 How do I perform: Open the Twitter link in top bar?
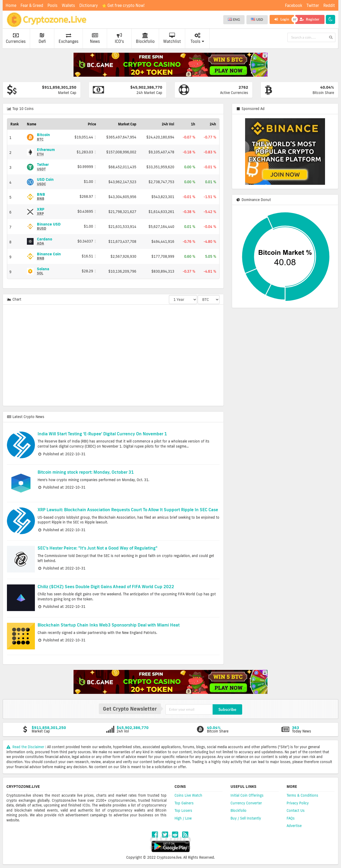[x=313, y=5]
